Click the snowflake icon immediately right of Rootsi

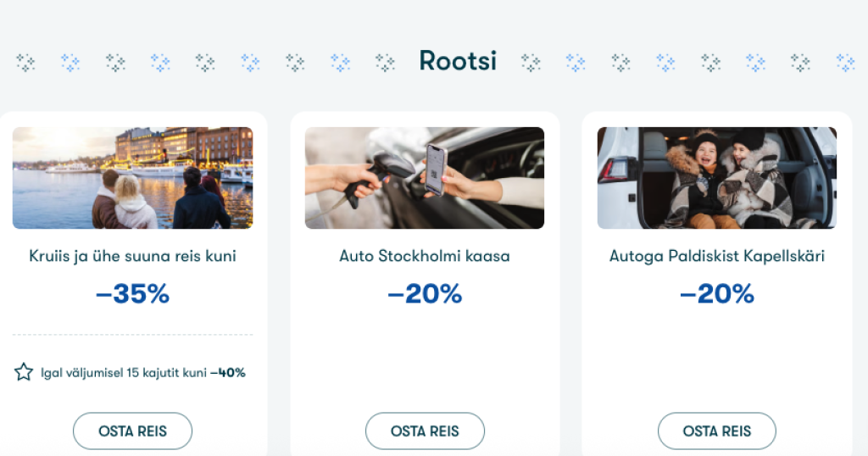point(531,62)
